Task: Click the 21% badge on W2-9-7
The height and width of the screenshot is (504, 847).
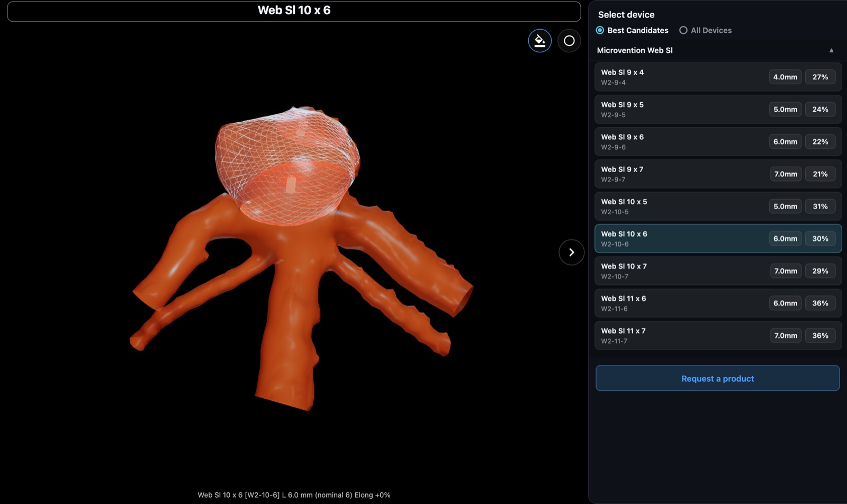Action: (x=820, y=174)
